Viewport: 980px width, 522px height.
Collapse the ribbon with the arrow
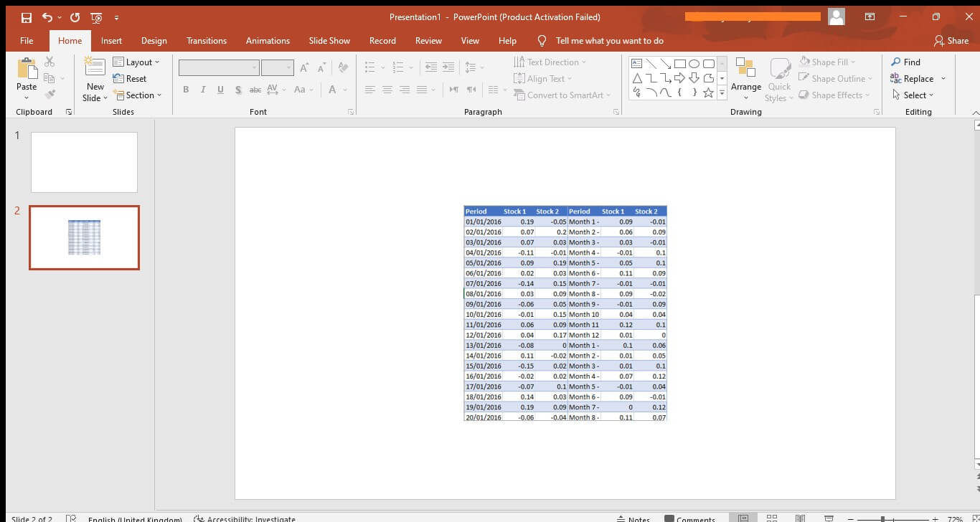974,113
